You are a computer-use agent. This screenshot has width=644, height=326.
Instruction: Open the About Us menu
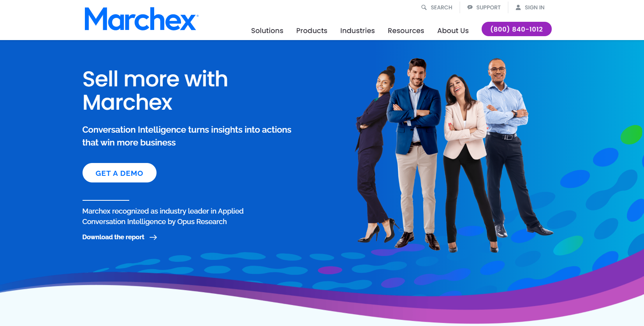453,30
